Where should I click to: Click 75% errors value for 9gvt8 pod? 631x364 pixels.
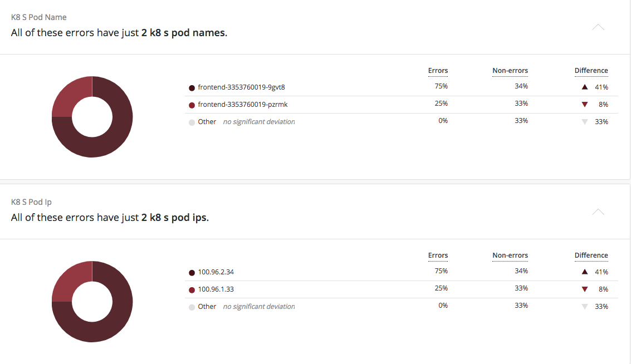[441, 86]
